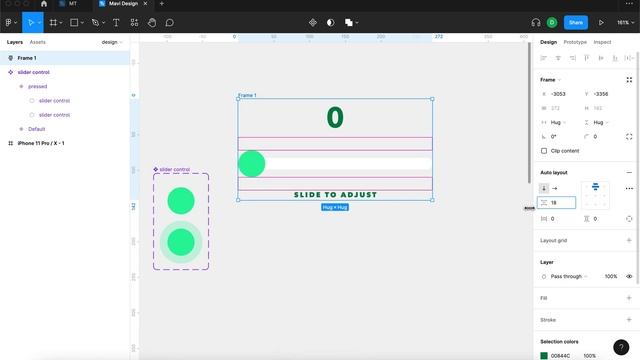Click Align horizontal centers icon
This screenshot has height=360, width=640.
[x=558, y=58]
